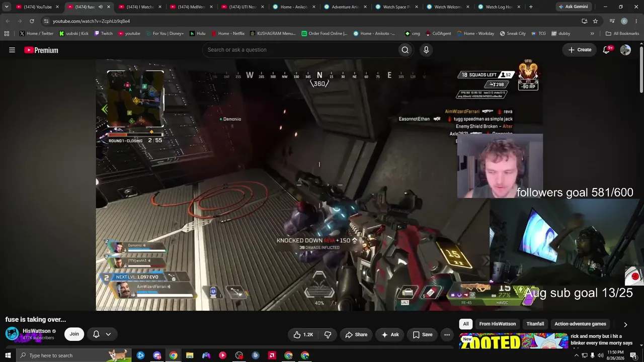Click the search magnifier button
The image size is (644, 362).
pyautogui.click(x=405, y=50)
